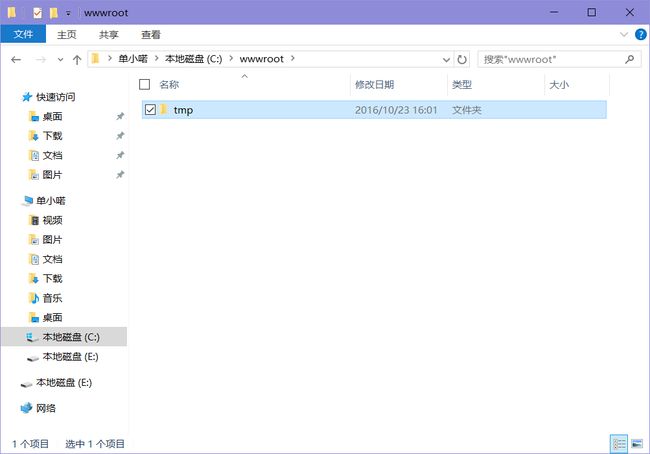Open 图片 under 单小嗒 in navigation pane
650x454 pixels.
52,240
